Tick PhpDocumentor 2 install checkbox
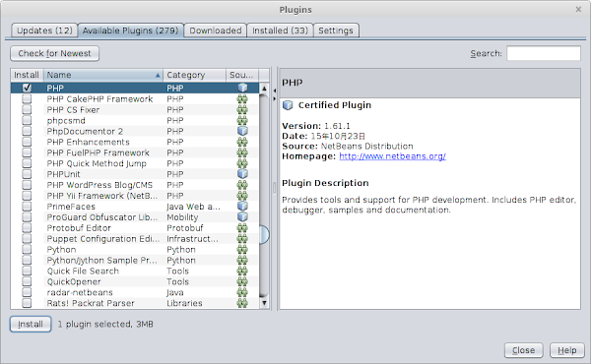 [27, 131]
